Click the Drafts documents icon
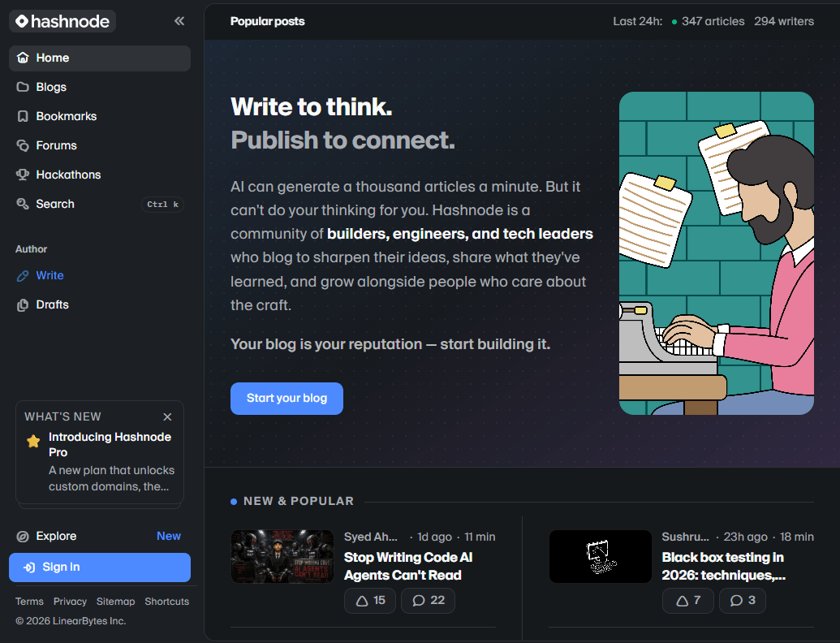840x643 pixels. [23, 305]
